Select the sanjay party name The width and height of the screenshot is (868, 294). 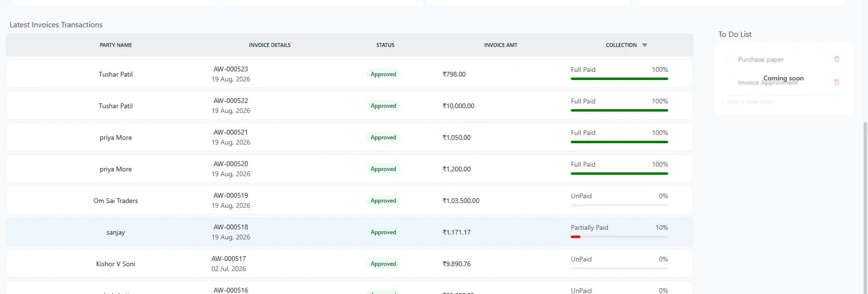click(x=116, y=232)
